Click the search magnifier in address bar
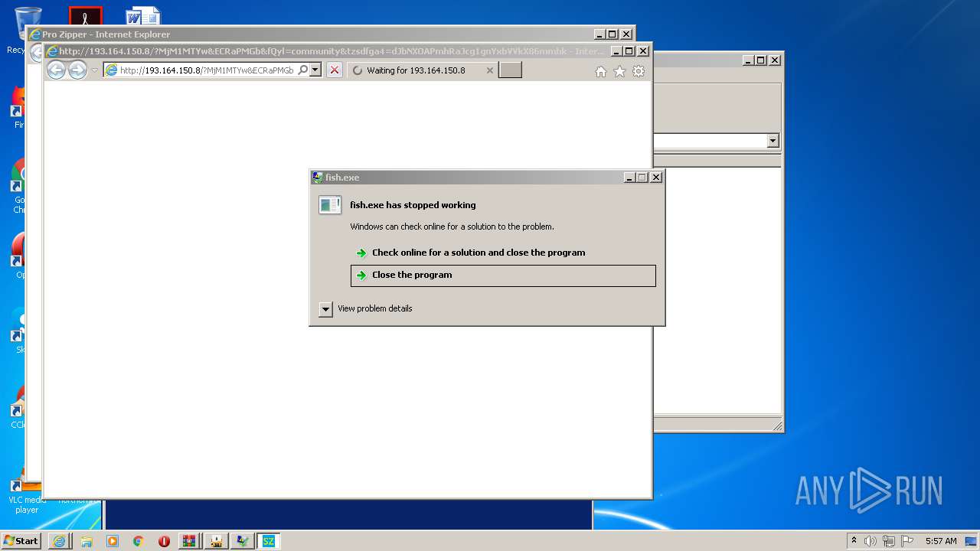The height and width of the screenshot is (551, 980). 303,70
